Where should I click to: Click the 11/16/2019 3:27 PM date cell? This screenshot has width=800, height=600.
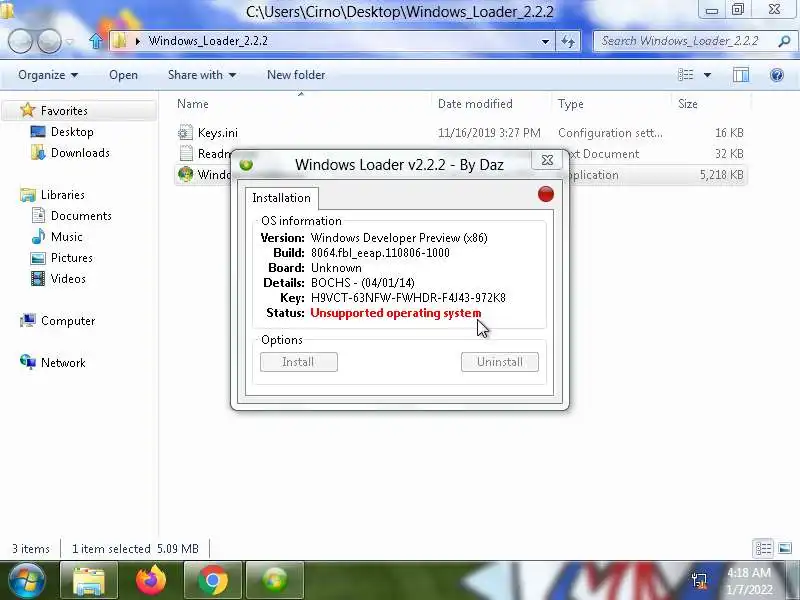tap(489, 133)
